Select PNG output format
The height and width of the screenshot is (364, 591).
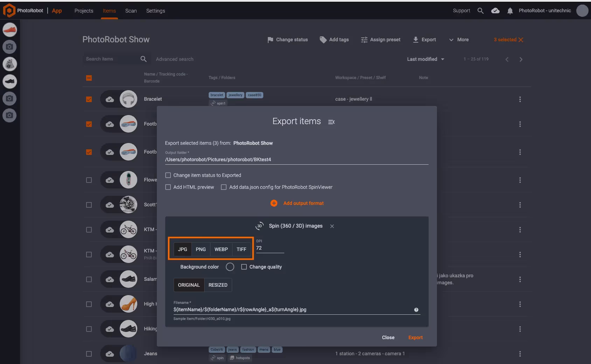click(x=201, y=249)
